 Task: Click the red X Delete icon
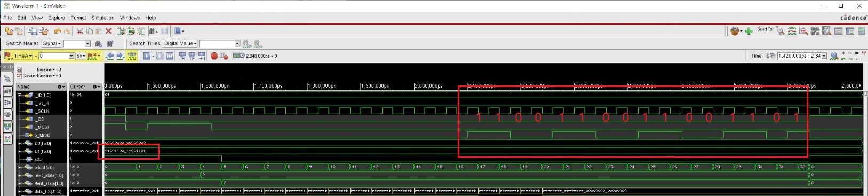(x=108, y=31)
